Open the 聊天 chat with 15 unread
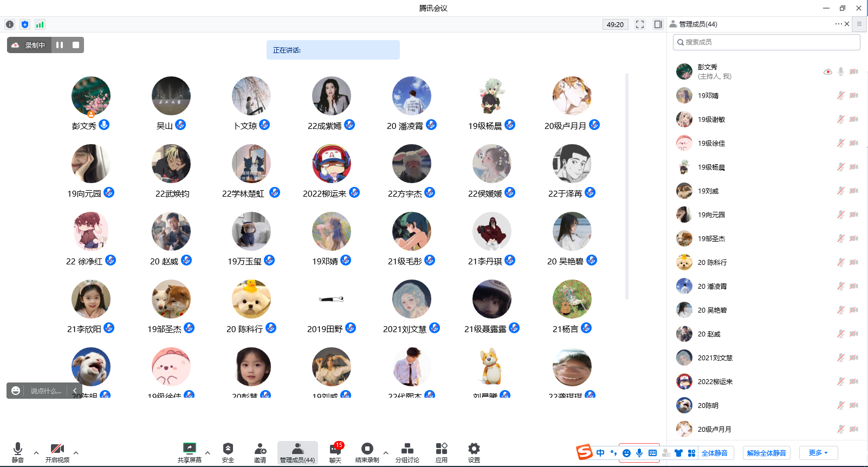The height and width of the screenshot is (467, 868). click(x=335, y=452)
